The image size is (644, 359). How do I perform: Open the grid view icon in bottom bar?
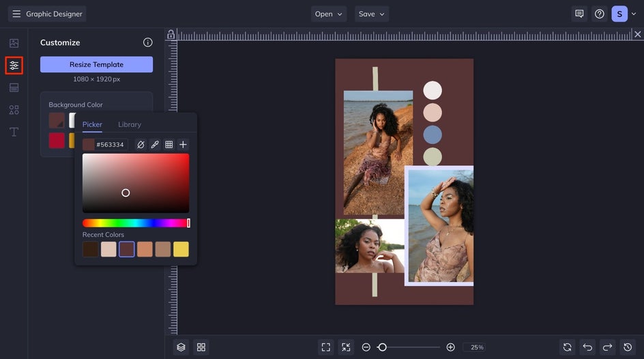coord(201,347)
